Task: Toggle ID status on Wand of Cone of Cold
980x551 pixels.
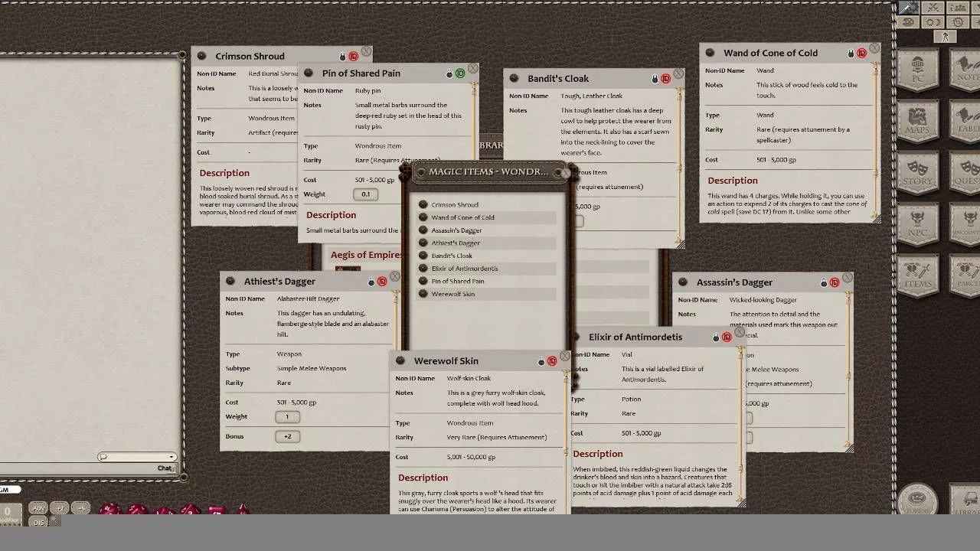Action: click(x=861, y=54)
